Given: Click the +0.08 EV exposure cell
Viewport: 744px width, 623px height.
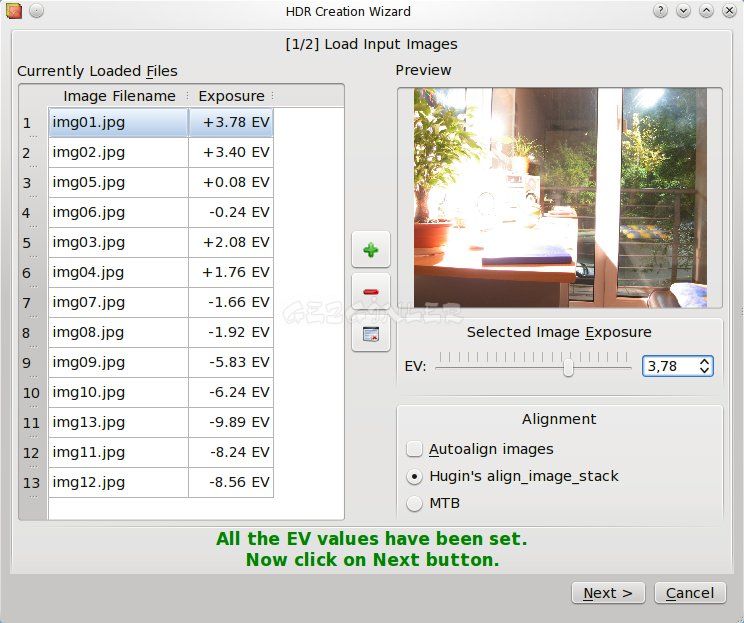Looking at the screenshot, I should pos(231,182).
